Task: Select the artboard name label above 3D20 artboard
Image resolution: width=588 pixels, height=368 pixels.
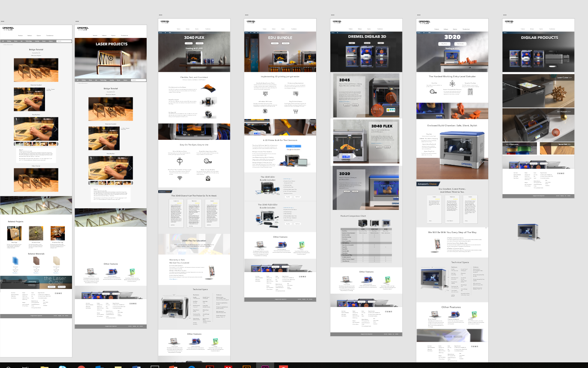Action: [418, 15]
